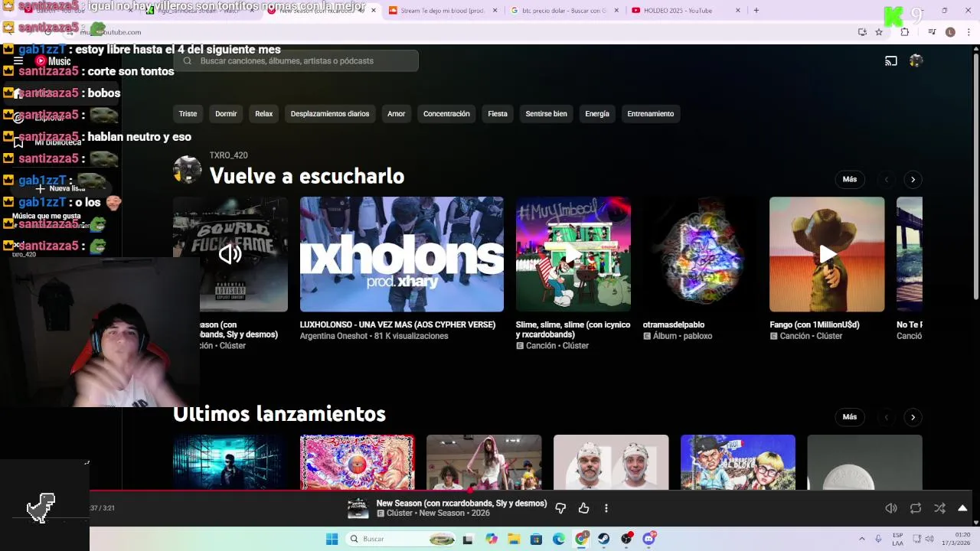Open Chrome media controls icon
This screenshot has height=551, width=980.
(x=932, y=32)
